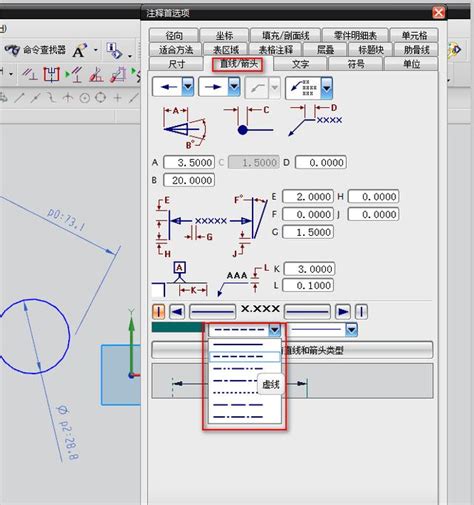Viewport: 474px width, 505px height.
Task: Toggle the orange left extension line button
Action: [x=159, y=312]
